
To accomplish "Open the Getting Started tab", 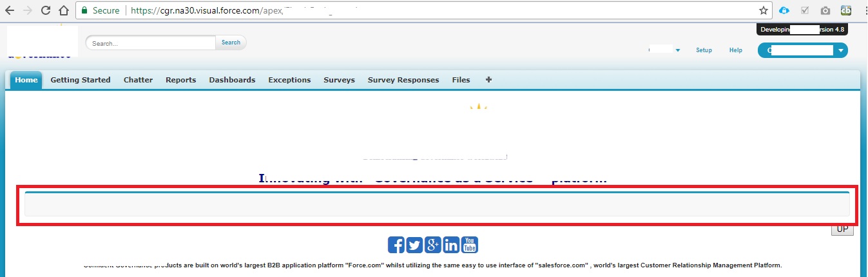I will pyautogui.click(x=81, y=80).
